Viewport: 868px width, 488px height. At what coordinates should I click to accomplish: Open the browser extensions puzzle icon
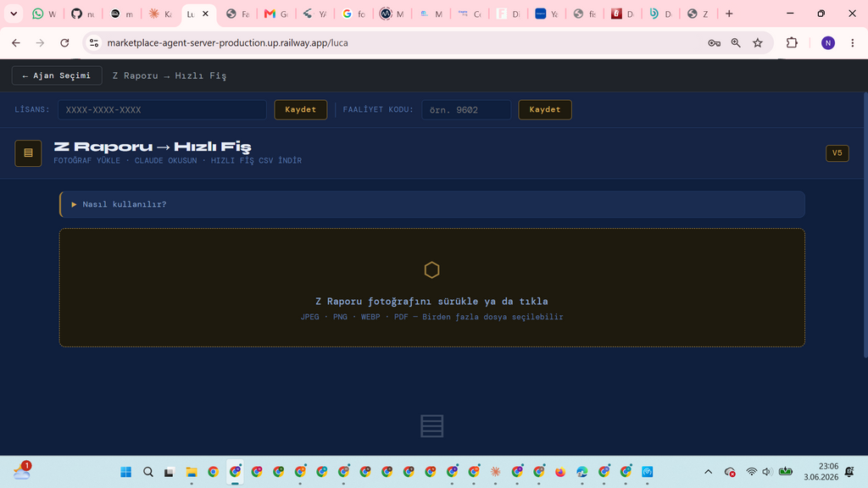pyautogui.click(x=792, y=42)
